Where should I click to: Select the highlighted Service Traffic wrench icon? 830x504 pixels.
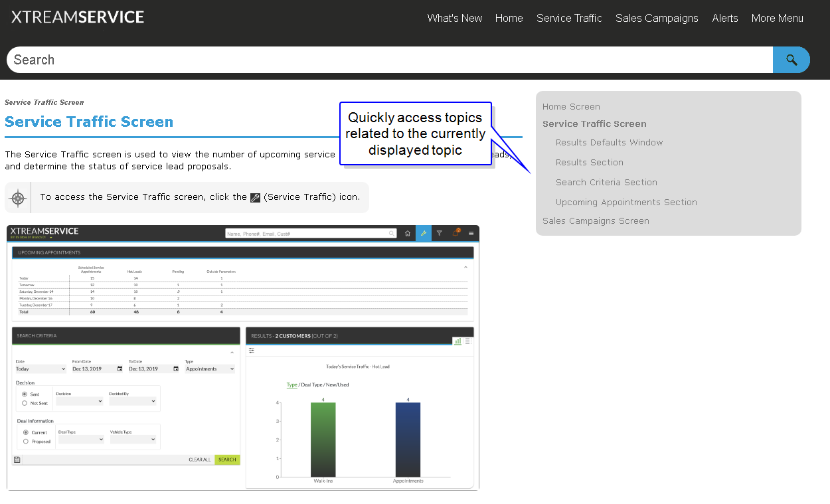(424, 234)
